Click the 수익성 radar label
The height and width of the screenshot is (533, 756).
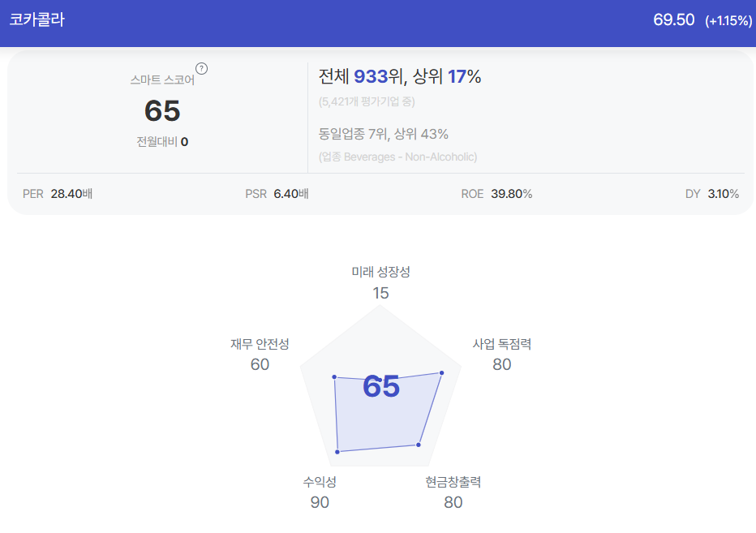coord(320,482)
